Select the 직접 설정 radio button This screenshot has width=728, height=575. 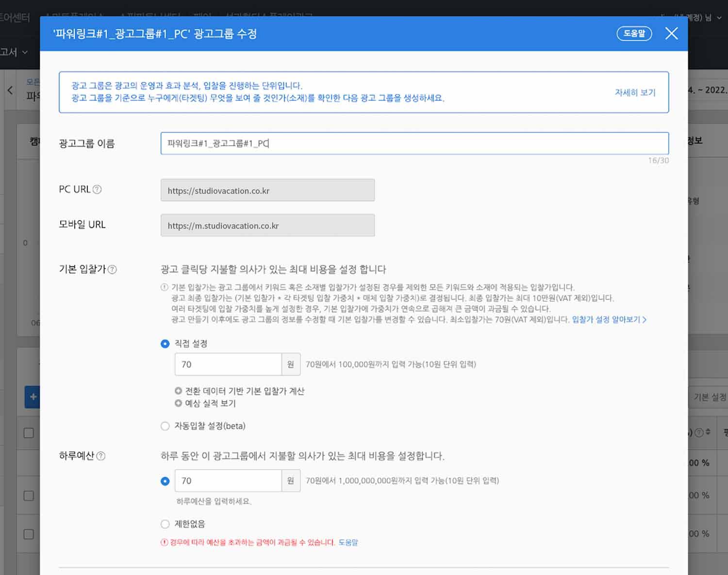(165, 344)
